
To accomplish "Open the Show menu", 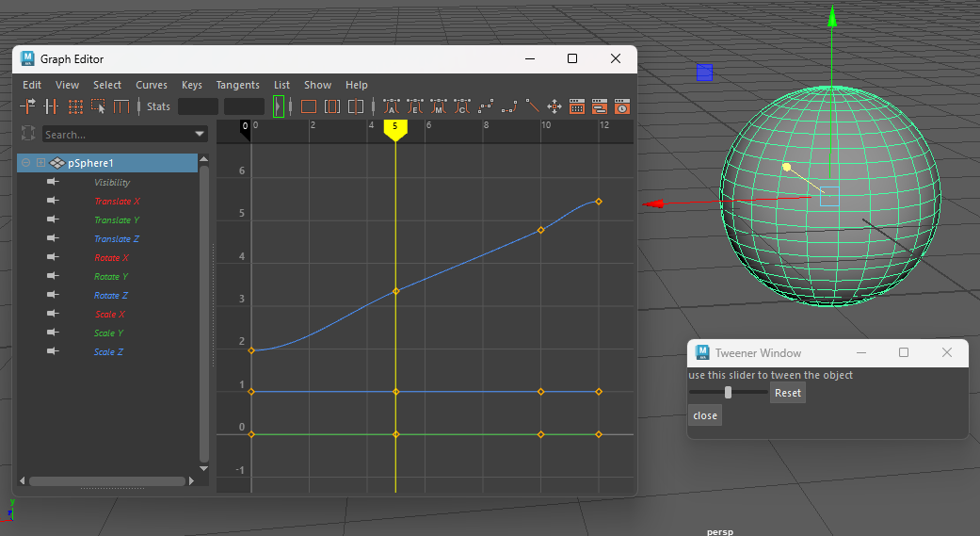I will (x=317, y=85).
